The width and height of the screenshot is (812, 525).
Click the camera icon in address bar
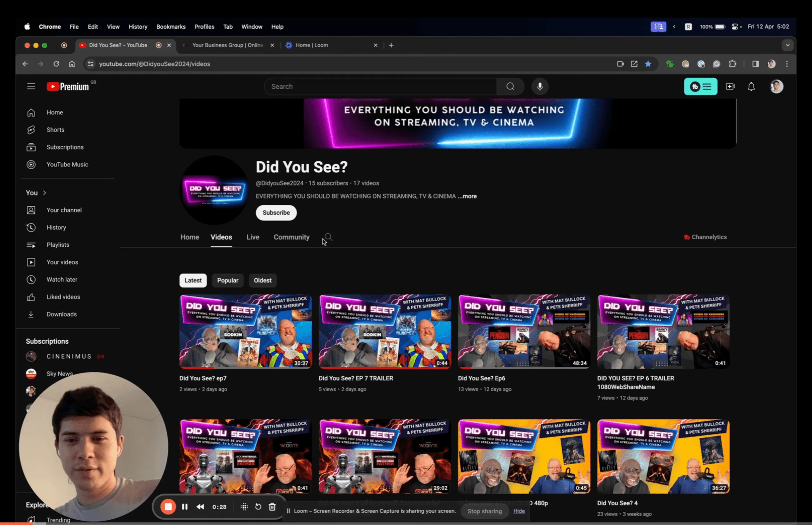(x=620, y=64)
